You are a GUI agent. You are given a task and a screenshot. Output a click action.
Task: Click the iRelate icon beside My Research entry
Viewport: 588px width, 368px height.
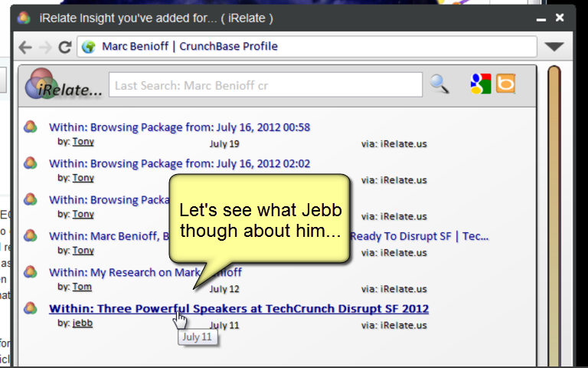31,272
